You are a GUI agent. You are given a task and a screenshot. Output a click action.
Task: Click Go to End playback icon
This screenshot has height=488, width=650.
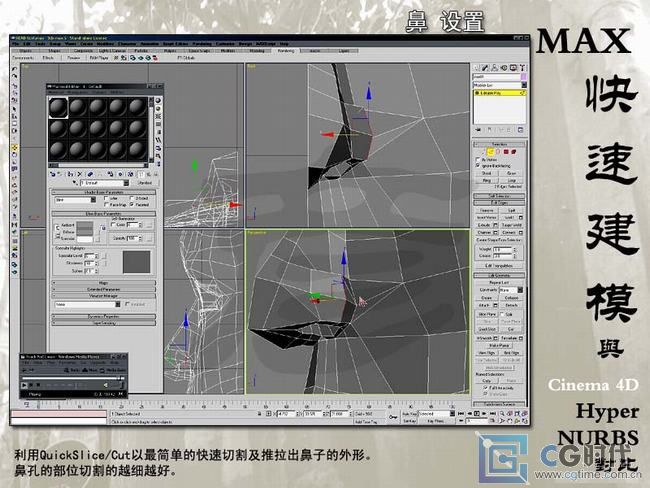492,413
